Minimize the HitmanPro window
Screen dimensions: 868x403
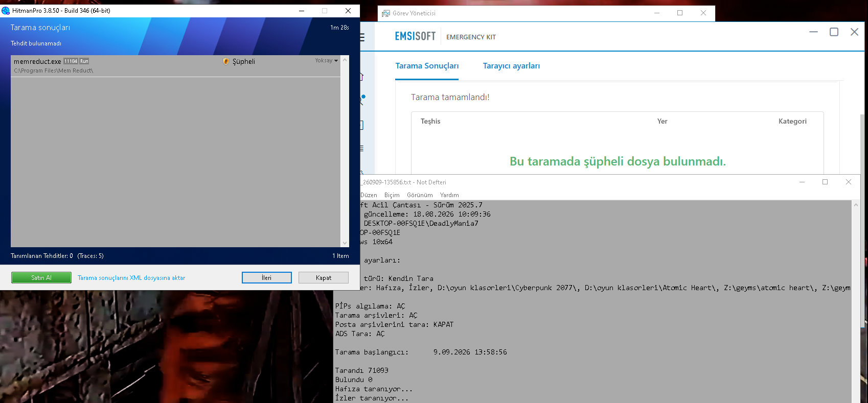(x=302, y=10)
